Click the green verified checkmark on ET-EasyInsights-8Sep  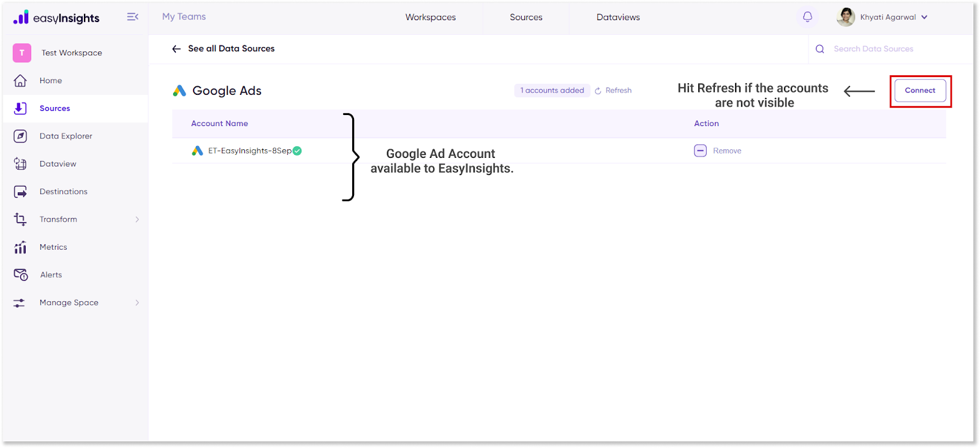tap(297, 151)
